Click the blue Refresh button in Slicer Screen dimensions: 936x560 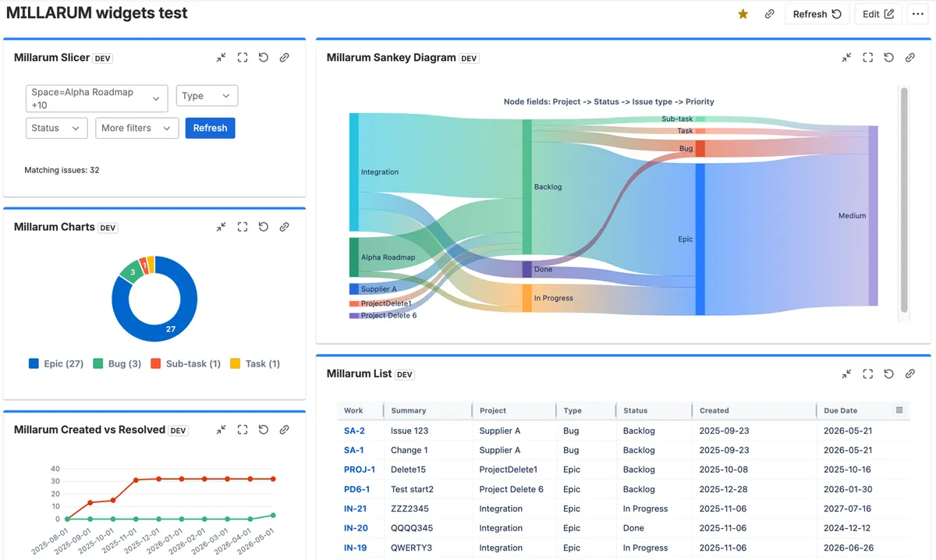[210, 128]
